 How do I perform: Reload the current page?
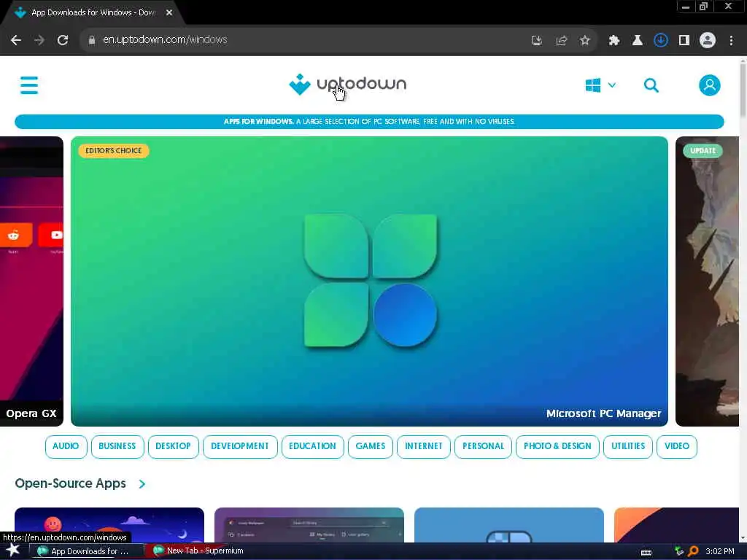(x=63, y=40)
